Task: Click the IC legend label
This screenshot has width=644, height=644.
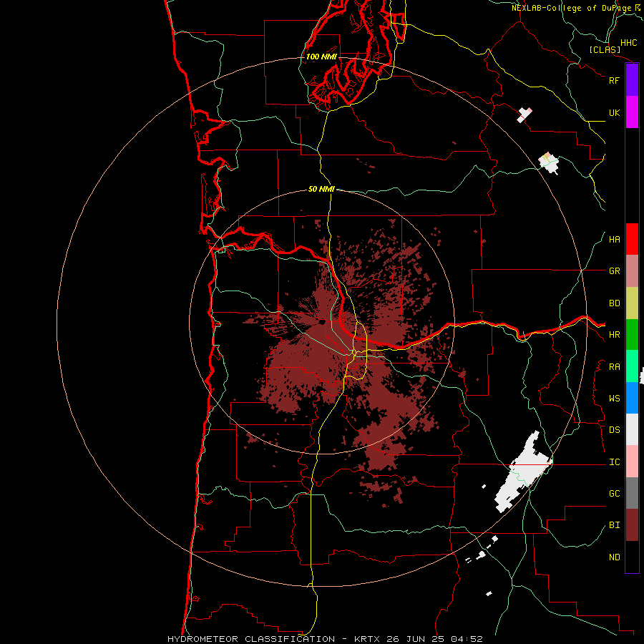Action: point(614,462)
